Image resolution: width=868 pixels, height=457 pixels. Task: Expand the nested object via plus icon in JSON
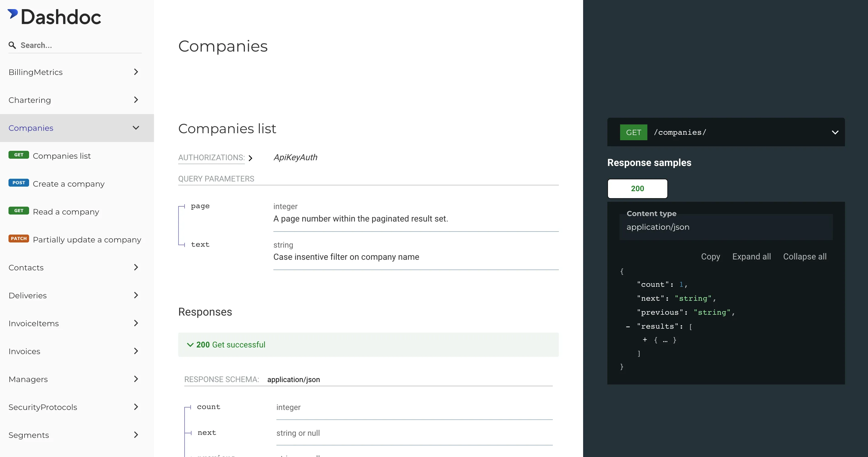[645, 340]
